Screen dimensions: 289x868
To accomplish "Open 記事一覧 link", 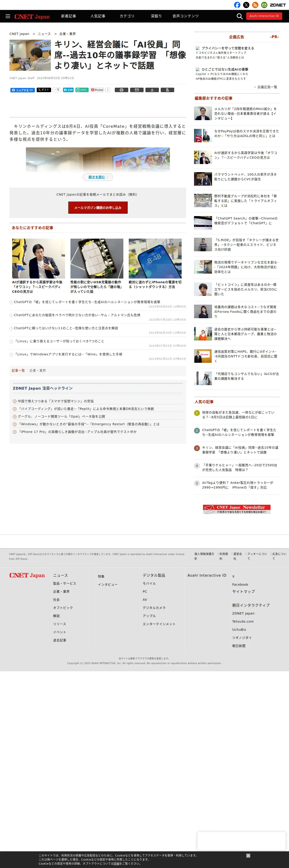I will [18, 370].
